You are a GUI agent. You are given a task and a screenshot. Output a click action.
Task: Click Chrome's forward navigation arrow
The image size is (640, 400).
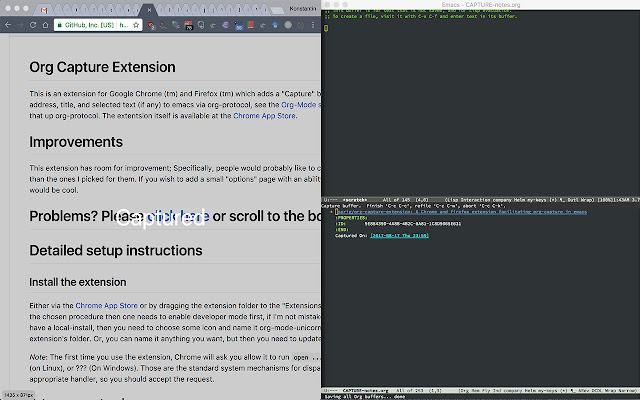pos(20,25)
